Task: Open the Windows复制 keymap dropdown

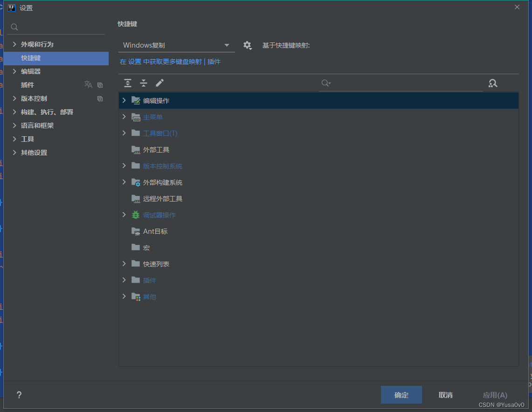Action: click(x=176, y=45)
